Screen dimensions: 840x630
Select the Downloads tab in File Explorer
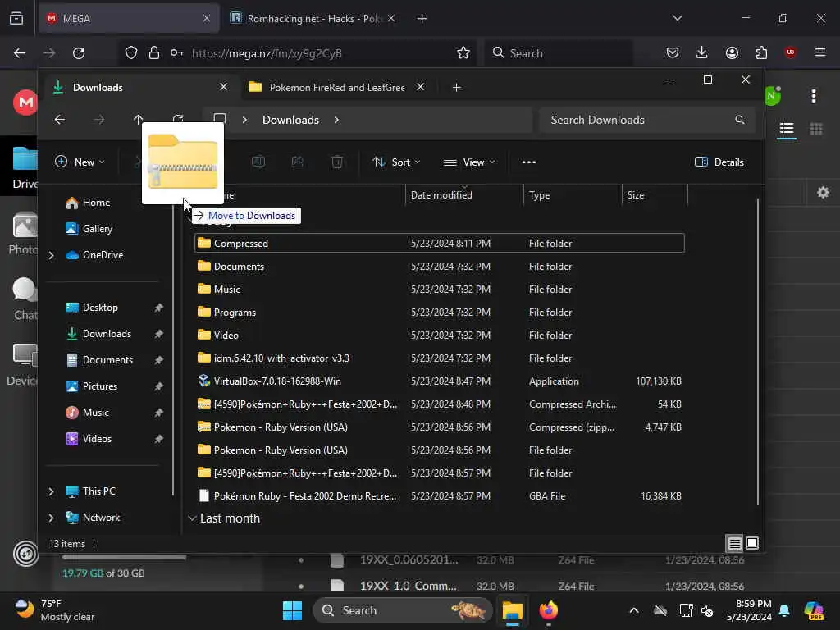tap(142, 87)
